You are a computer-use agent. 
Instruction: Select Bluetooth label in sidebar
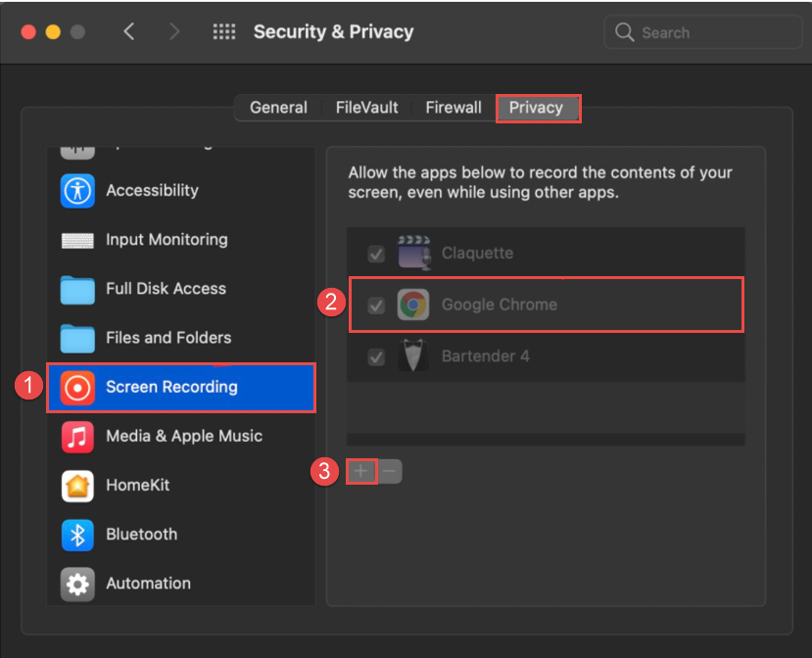point(141,535)
